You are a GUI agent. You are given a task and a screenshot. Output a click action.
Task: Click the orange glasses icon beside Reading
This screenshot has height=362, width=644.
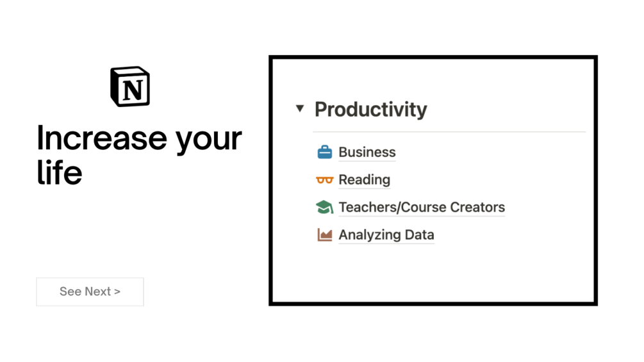pos(325,180)
